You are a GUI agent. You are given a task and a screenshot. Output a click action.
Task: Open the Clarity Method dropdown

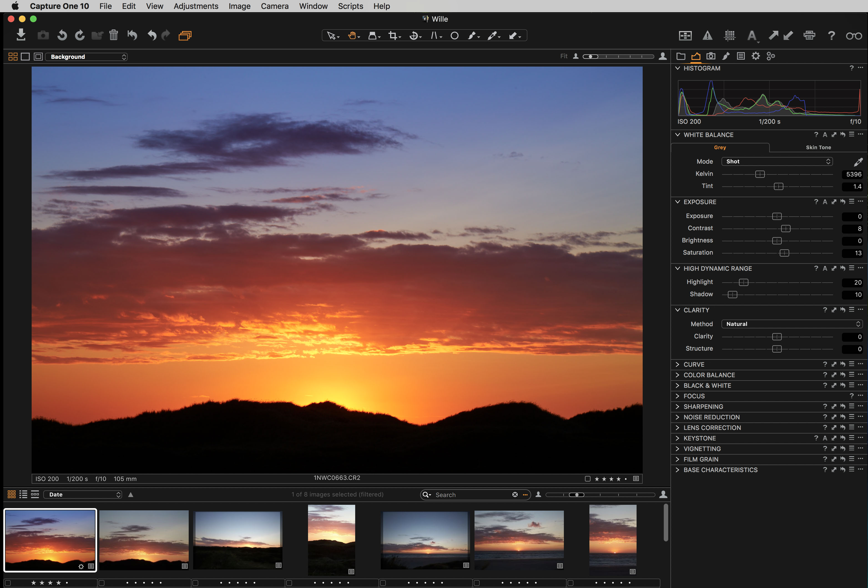pos(792,324)
